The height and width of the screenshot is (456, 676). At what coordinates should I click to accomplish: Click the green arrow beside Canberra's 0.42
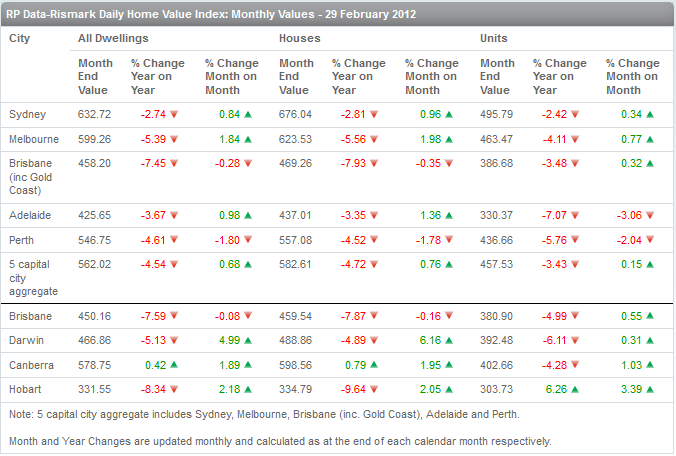point(174,365)
